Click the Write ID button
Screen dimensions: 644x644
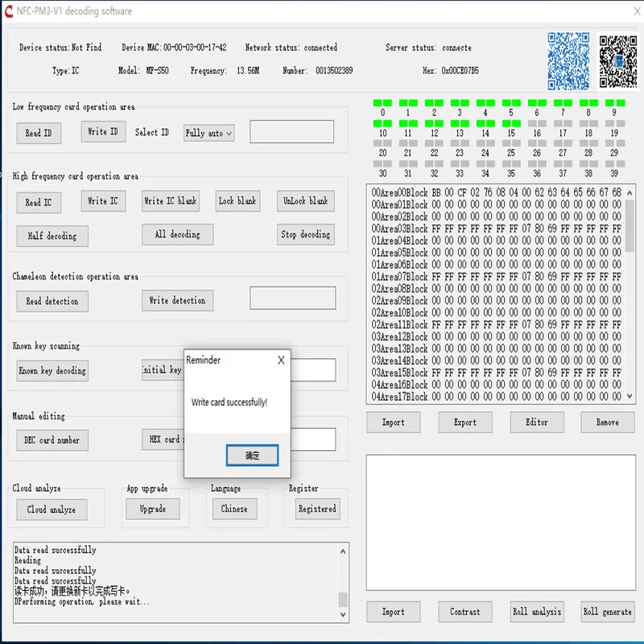click(103, 131)
